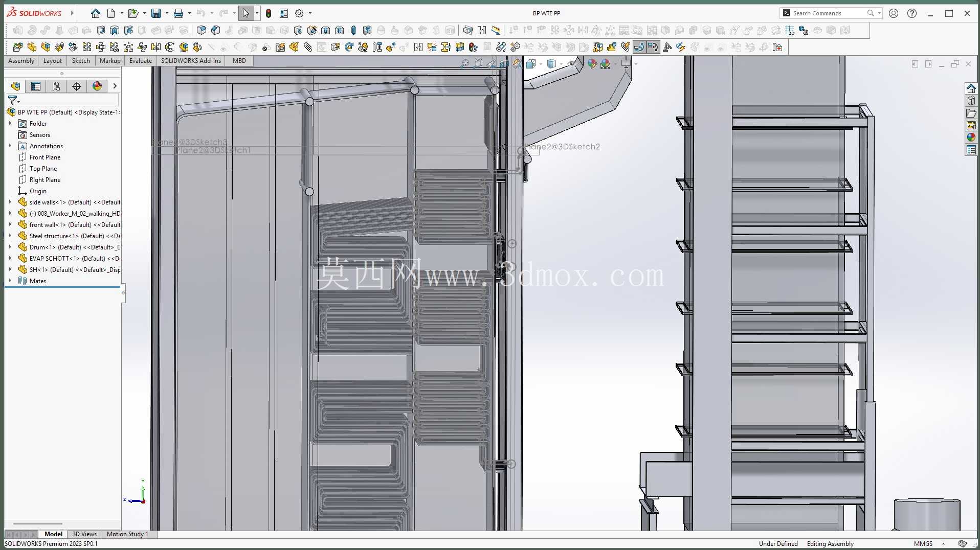Open the File Properties icon
The image size is (980, 550).
(x=284, y=13)
